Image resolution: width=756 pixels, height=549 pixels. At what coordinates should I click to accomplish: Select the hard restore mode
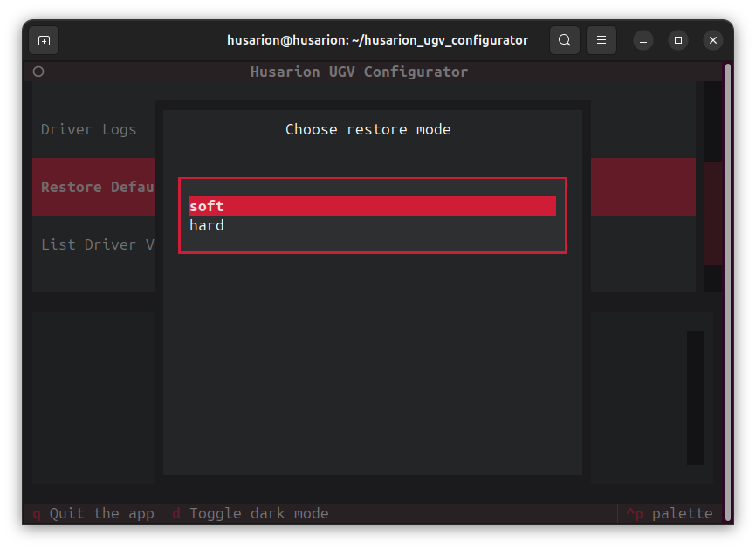[x=372, y=225]
